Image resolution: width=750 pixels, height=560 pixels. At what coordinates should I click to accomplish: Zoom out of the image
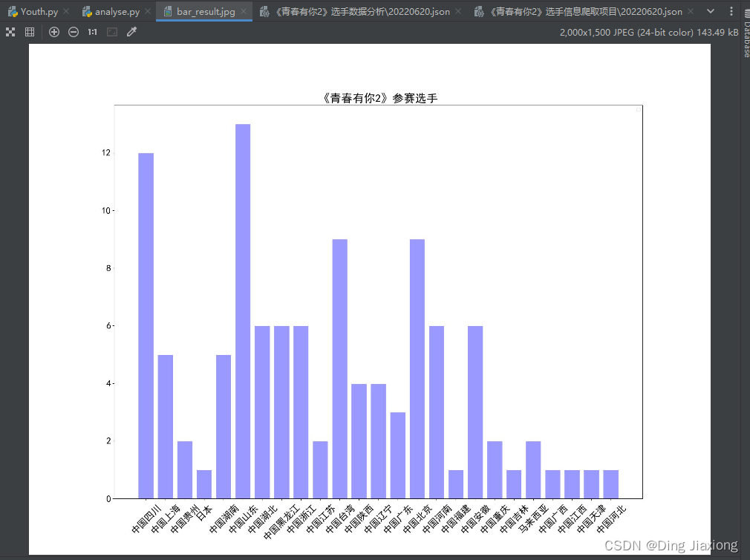pos(74,32)
